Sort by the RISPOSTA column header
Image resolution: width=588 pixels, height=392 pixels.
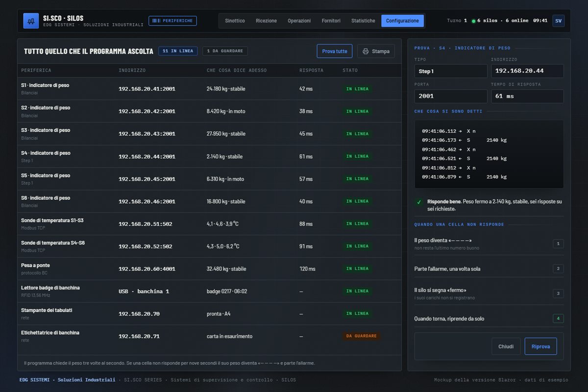(x=311, y=71)
